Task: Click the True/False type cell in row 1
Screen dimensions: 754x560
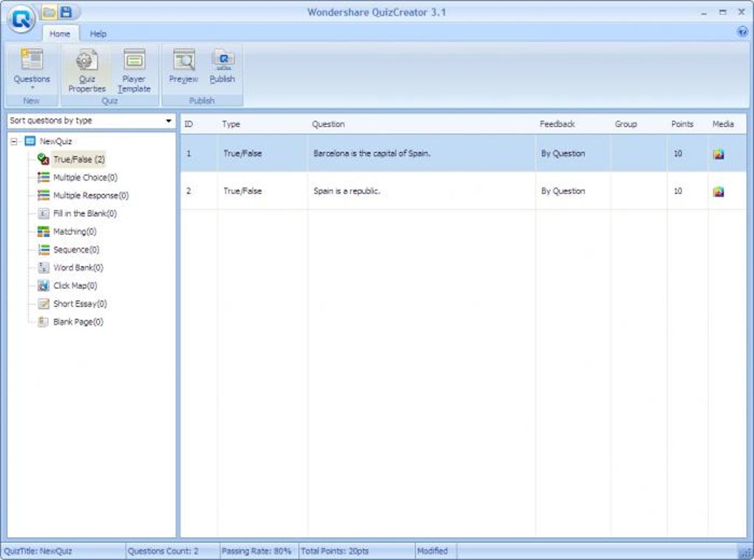Action: pos(242,154)
